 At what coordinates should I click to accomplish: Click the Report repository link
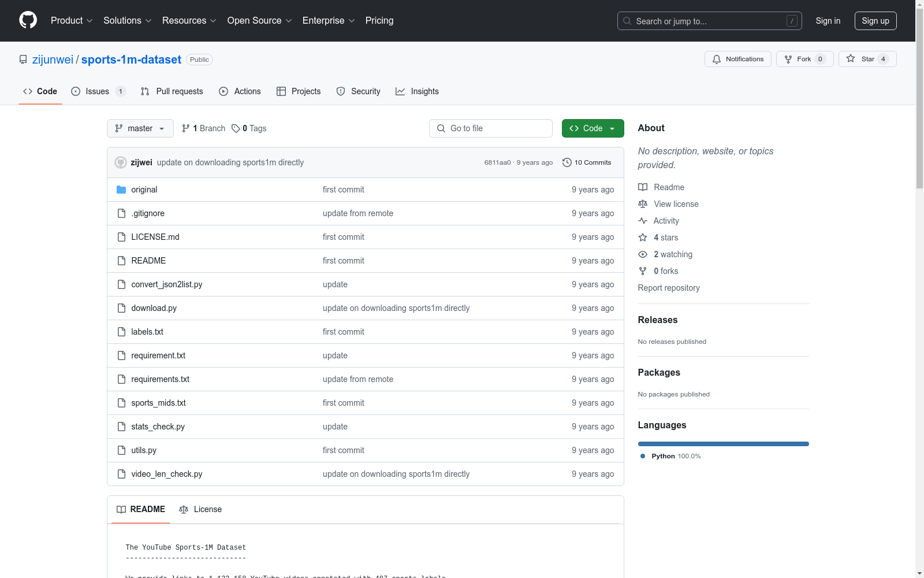tap(669, 288)
